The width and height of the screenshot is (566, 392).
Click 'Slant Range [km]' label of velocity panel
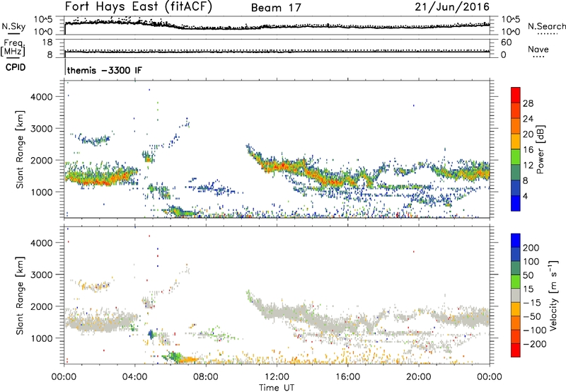(20, 296)
